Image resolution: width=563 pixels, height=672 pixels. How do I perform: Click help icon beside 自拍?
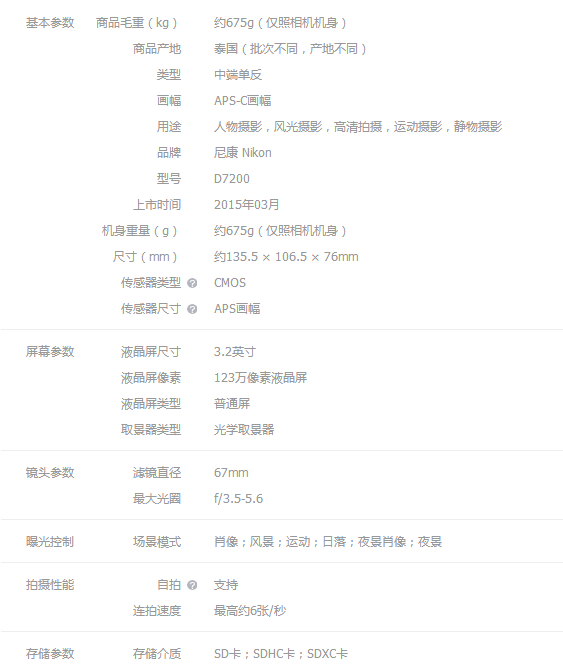192,585
